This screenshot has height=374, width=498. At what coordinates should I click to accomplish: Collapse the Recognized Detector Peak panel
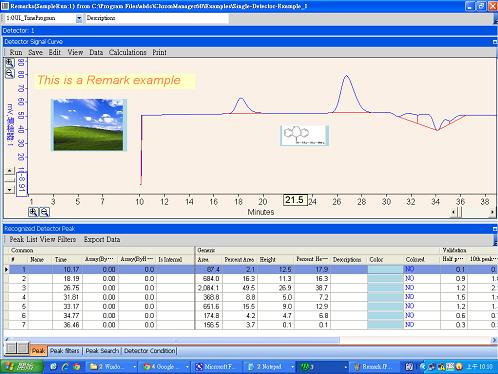(x=495, y=229)
